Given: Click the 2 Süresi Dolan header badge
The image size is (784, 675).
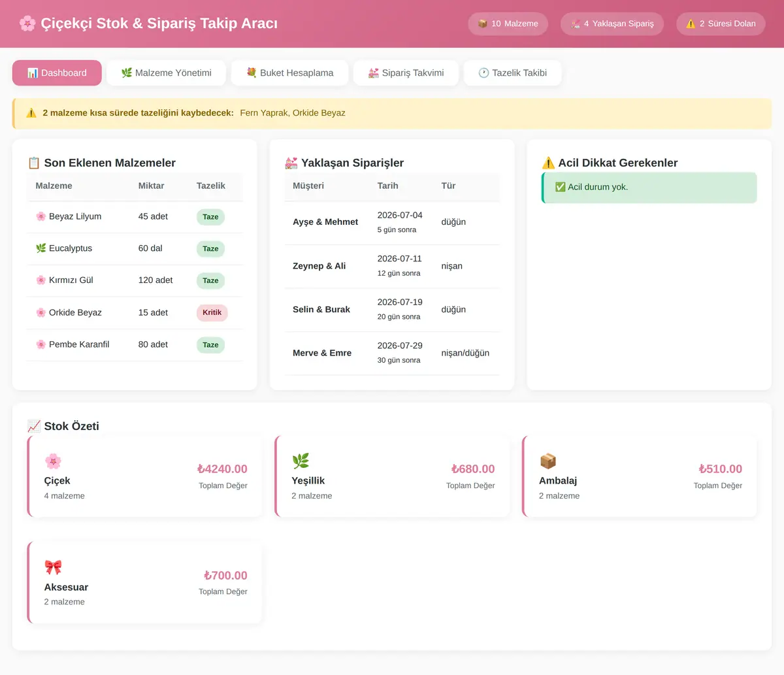Looking at the screenshot, I should click(721, 24).
